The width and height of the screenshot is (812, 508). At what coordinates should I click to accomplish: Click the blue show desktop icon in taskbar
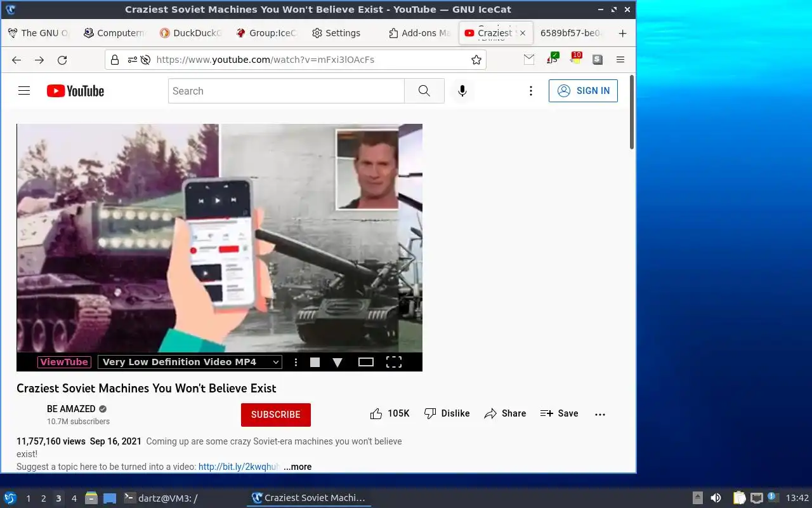110,498
